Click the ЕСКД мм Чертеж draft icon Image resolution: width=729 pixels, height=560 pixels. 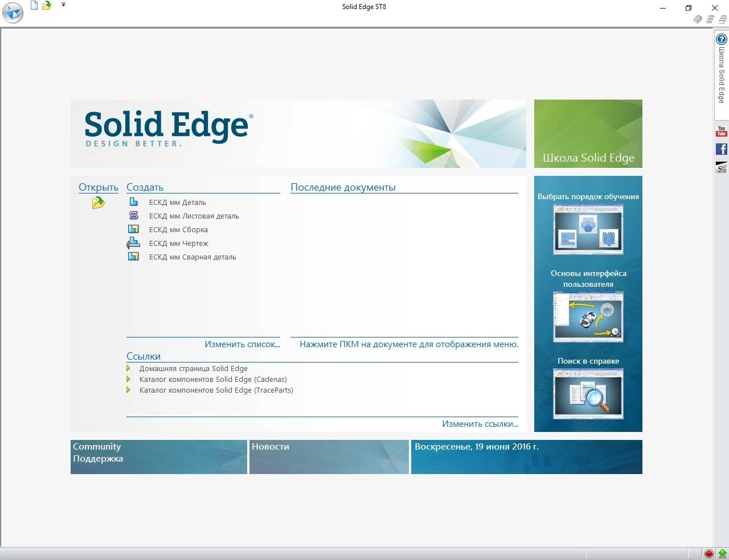point(133,243)
